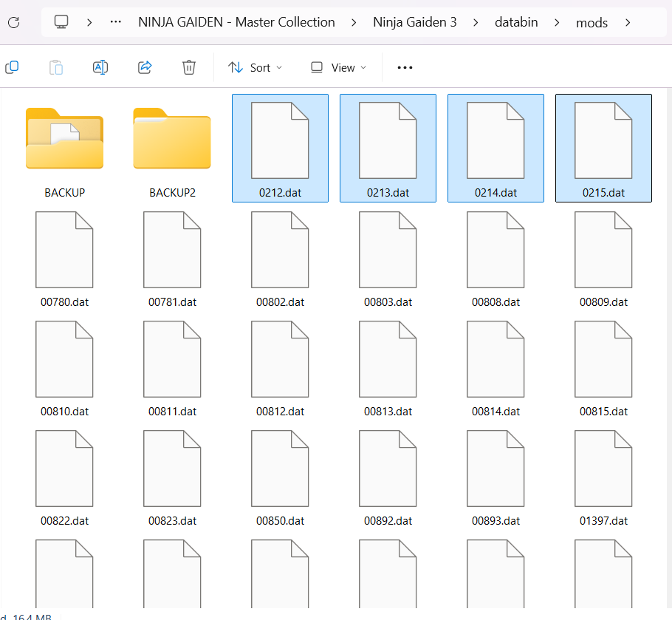The height and width of the screenshot is (620, 672).
Task: Click the This PC monitor icon
Action: pos(61,22)
